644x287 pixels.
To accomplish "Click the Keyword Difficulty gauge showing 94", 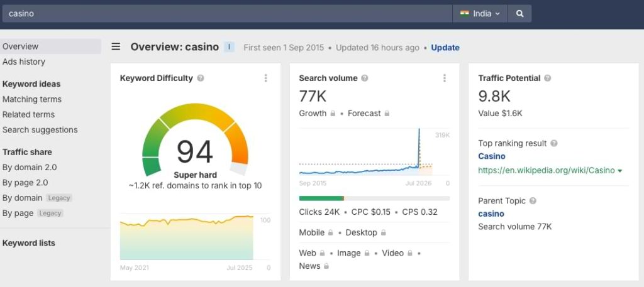I will [195, 141].
